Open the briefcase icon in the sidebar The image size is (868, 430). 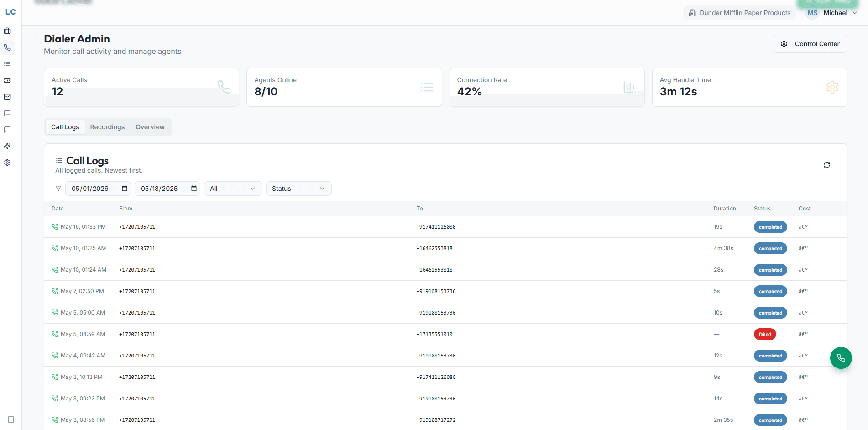coord(7,31)
